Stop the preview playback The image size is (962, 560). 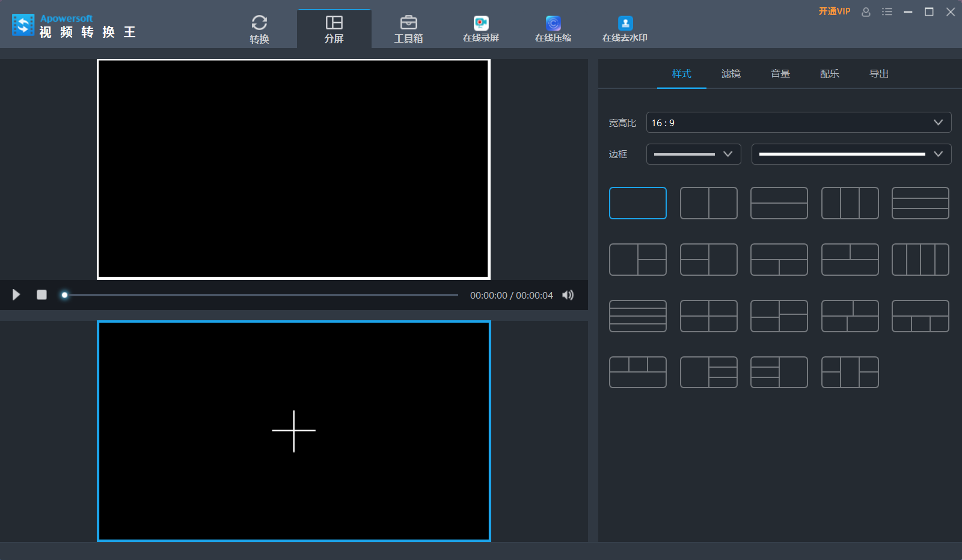click(41, 295)
